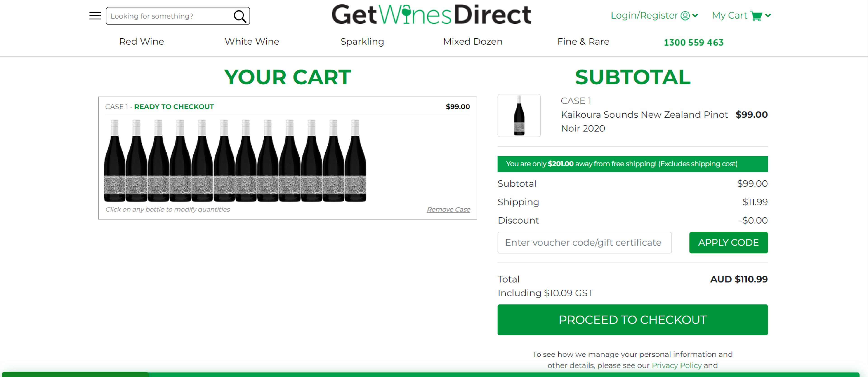Image resolution: width=868 pixels, height=377 pixels.
Task: Click the search magnifier icon
Action: pos(240,16)
